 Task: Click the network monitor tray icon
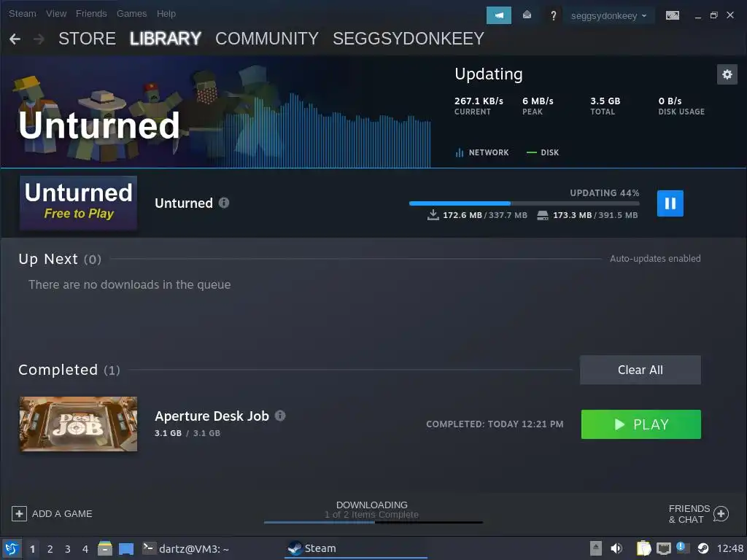(x=664, y=548)
